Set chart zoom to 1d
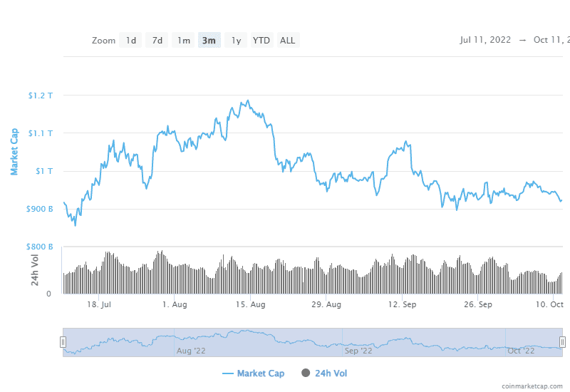This screenshot has width=570, height=392. click(x=131, y=41)
